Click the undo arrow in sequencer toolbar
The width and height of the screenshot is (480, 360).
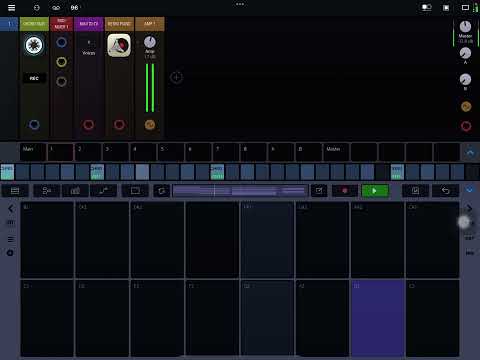click(446, 191)
